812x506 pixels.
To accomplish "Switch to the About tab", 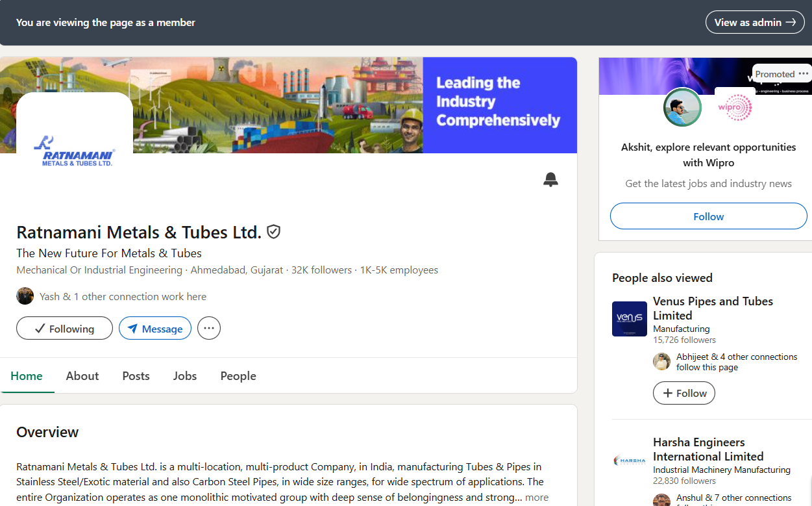I will pyautogui.click(x=82, y=376).
